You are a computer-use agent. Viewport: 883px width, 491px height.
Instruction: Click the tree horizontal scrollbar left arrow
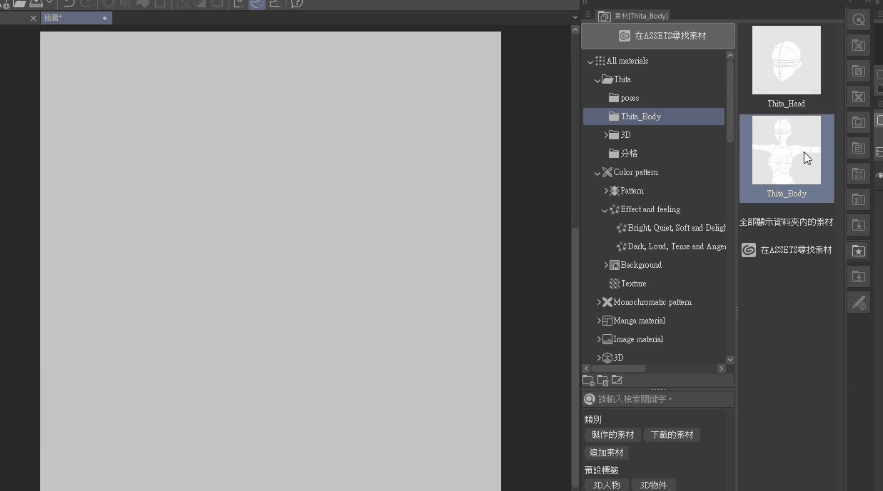[x=586, y=368]
